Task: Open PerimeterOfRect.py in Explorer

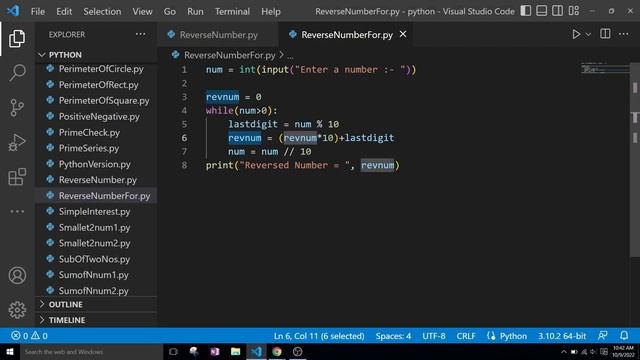Action: coord(96,85)
